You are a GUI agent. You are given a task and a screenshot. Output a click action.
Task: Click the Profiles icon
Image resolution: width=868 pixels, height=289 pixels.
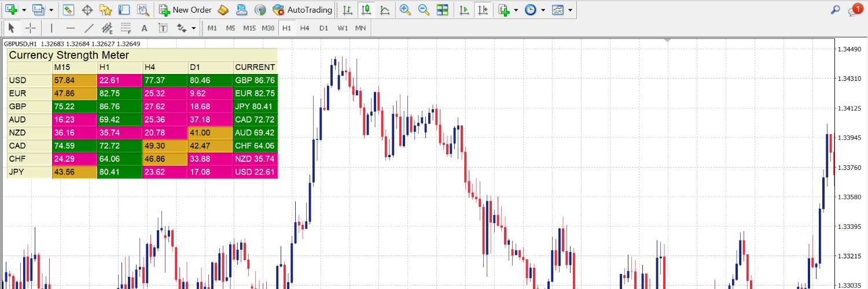point(39,10)
